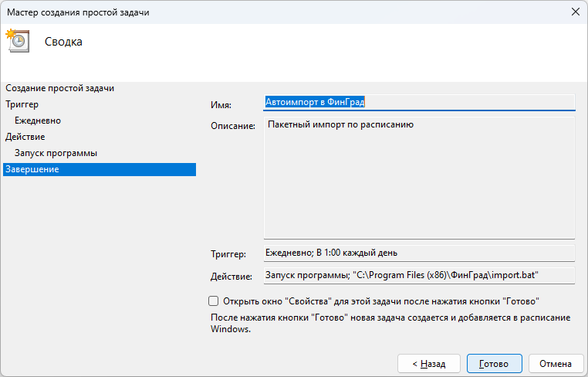Image resolution: width=588 pixels, height=377 pixels.
Task: Close the task creation wizard window
Action: [x=575, y=12]
